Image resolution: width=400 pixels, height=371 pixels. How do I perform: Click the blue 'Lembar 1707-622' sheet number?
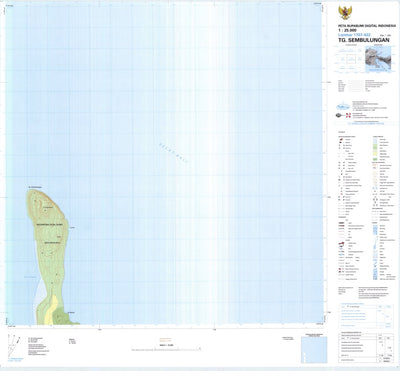coord(354,34)
